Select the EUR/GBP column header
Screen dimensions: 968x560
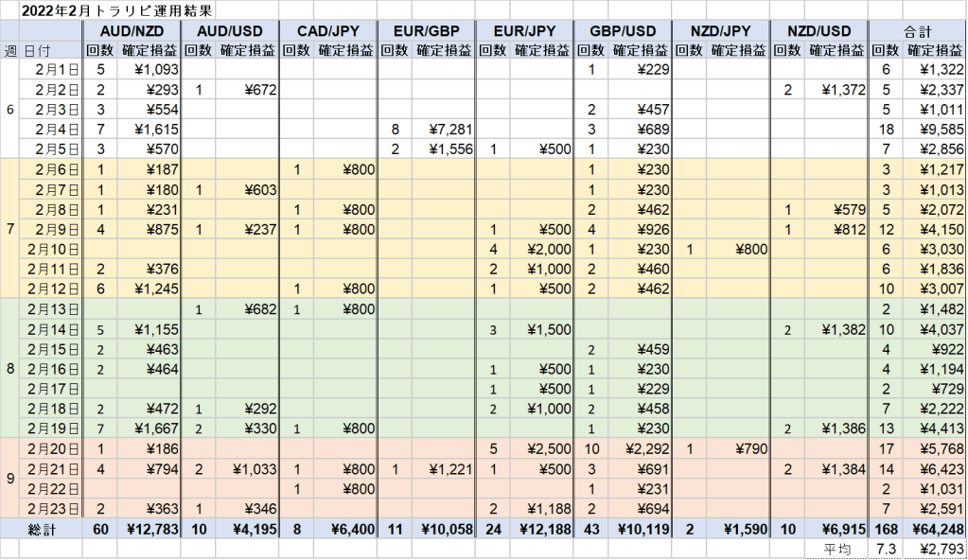[426, 30]
